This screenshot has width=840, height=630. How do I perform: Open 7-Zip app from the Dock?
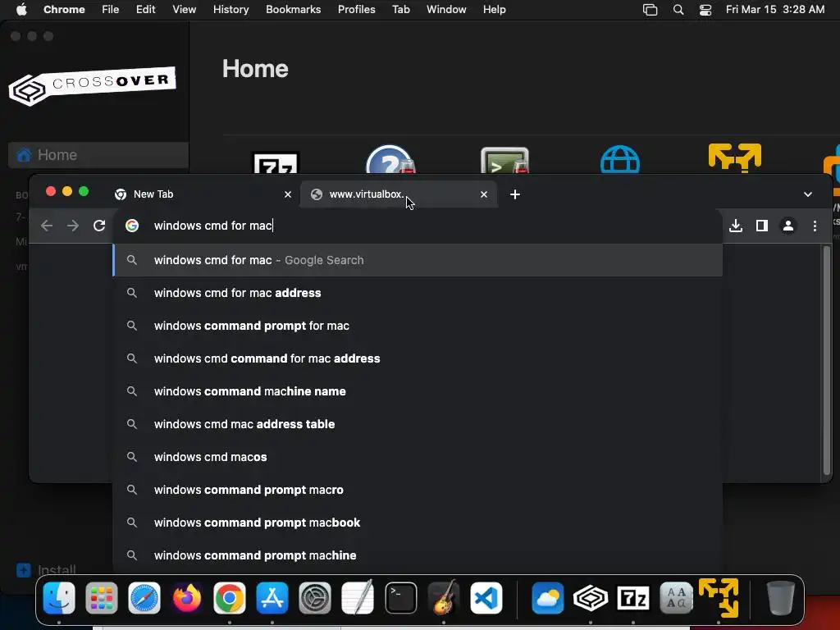click(633, 598)
